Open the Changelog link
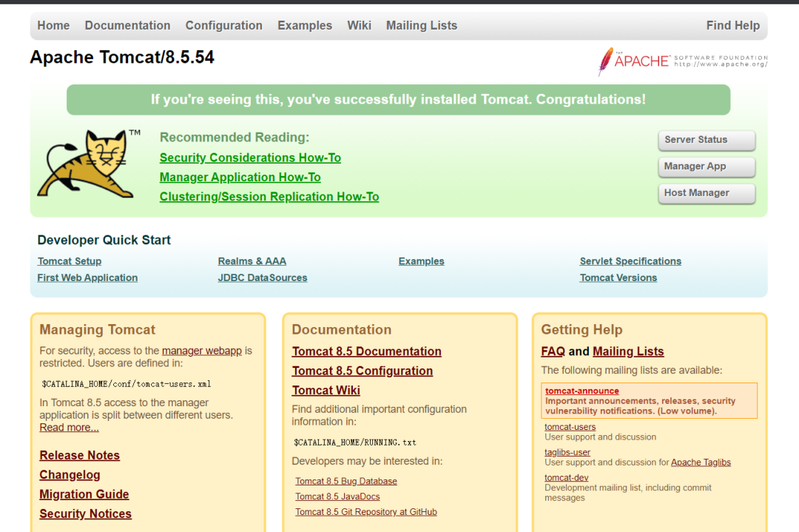The width and height of the screenshot is (799, 532). coord(70,475)
